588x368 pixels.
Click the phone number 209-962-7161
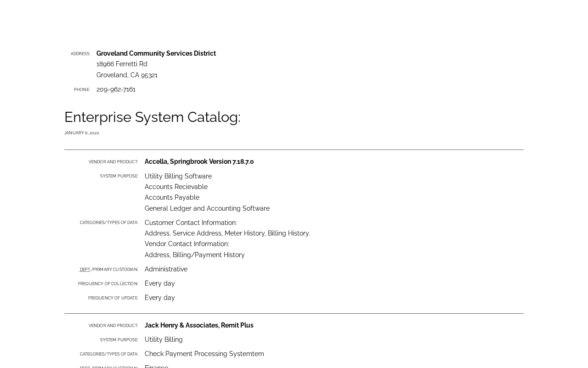116,89
